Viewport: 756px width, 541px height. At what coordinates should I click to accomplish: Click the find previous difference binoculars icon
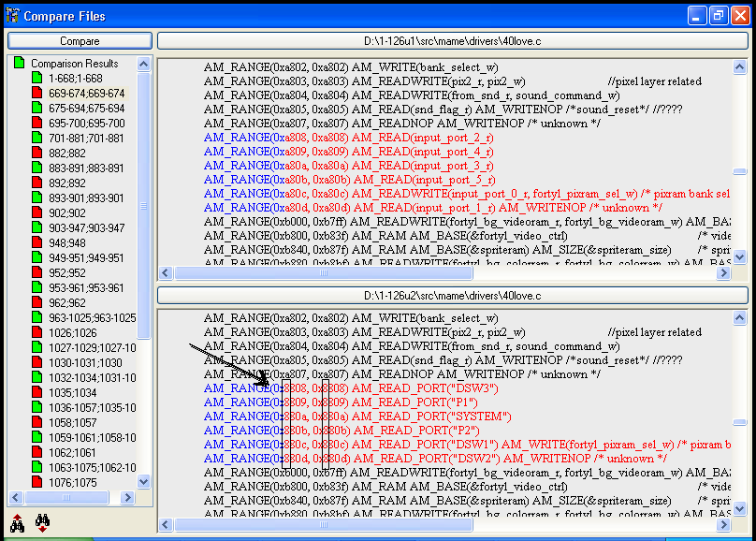coord(17,524)
